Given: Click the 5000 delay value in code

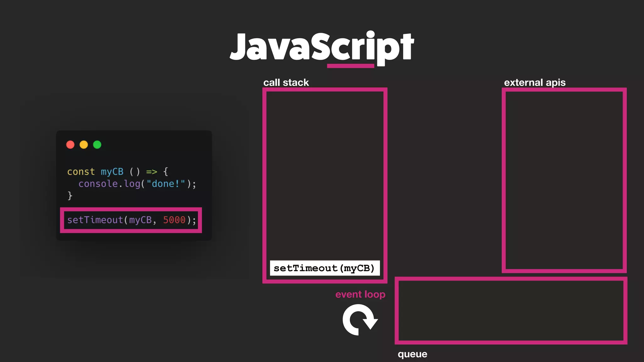Looking at the screenshot, I should point(174,220).
